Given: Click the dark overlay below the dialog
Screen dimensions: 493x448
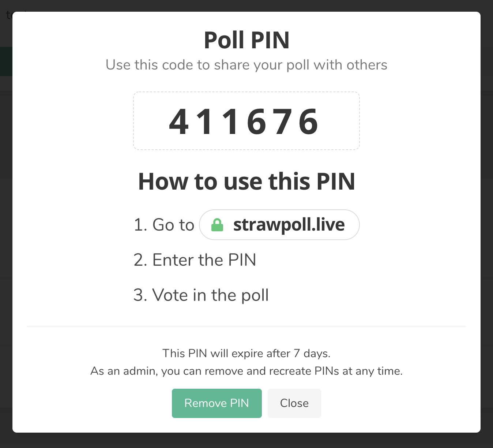Looking at the screenshot, I should pos(246,441).
